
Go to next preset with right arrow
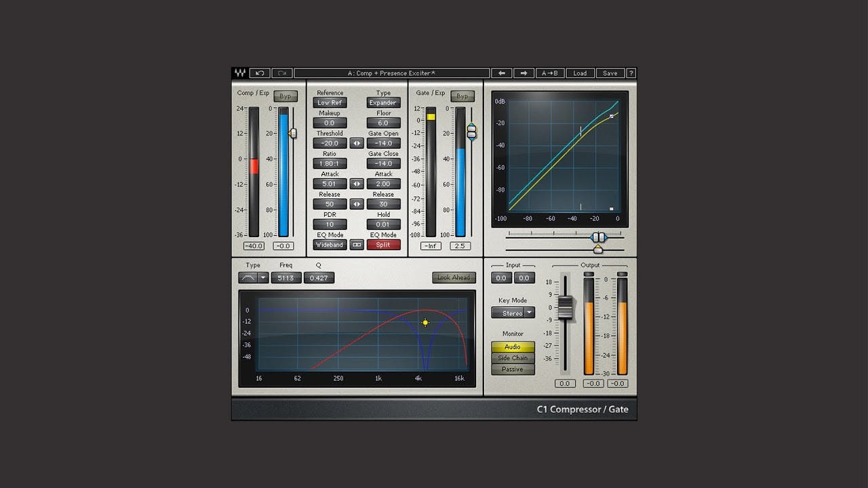pos(524,73)
